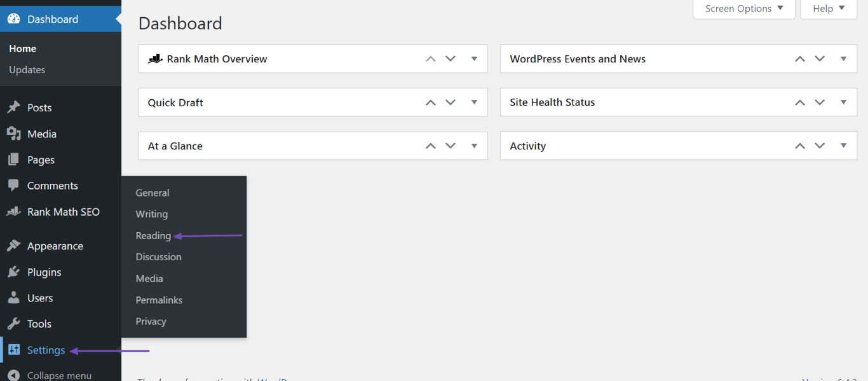Viewport: 868px width, 381px height.
Task: Move WordPress Events and News widget up
Action: point(800,59)
